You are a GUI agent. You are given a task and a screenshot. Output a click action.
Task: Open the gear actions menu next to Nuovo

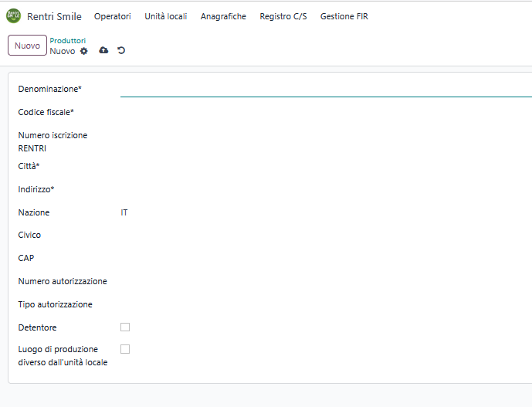(x=84, y=51)
